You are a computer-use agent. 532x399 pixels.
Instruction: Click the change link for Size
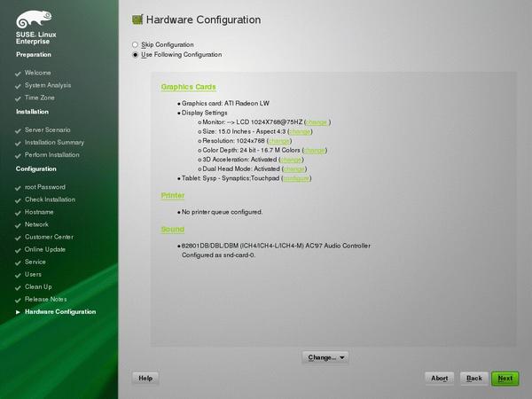click(x=300, y=131)
